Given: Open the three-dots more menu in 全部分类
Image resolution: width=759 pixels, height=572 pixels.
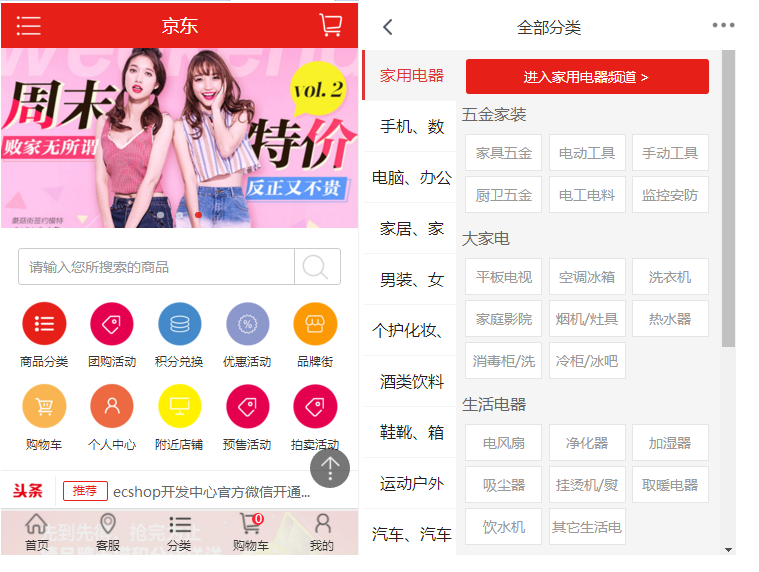Looking at the screenshot, I should click(x=723, y=25).
